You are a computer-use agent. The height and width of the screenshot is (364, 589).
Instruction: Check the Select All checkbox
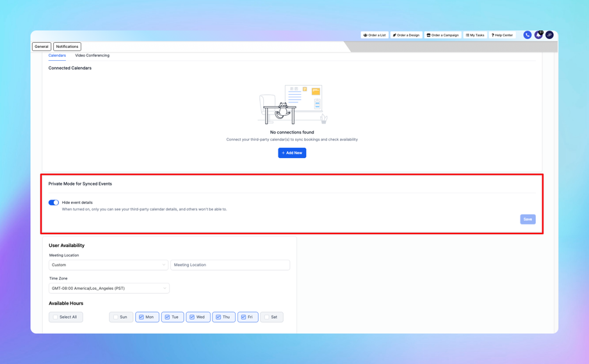pyautogui.click(x=56, y=317)
